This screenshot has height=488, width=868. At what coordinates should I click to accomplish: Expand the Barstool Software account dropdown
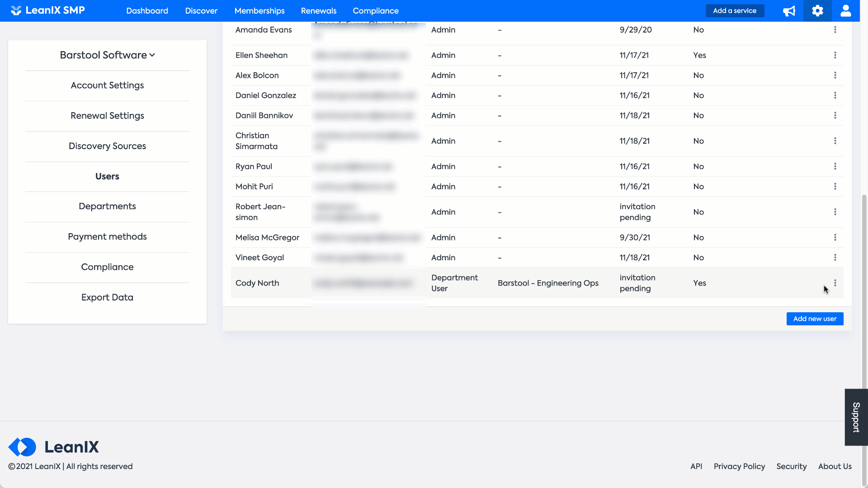pyautogui.click(x=107, y=55)
